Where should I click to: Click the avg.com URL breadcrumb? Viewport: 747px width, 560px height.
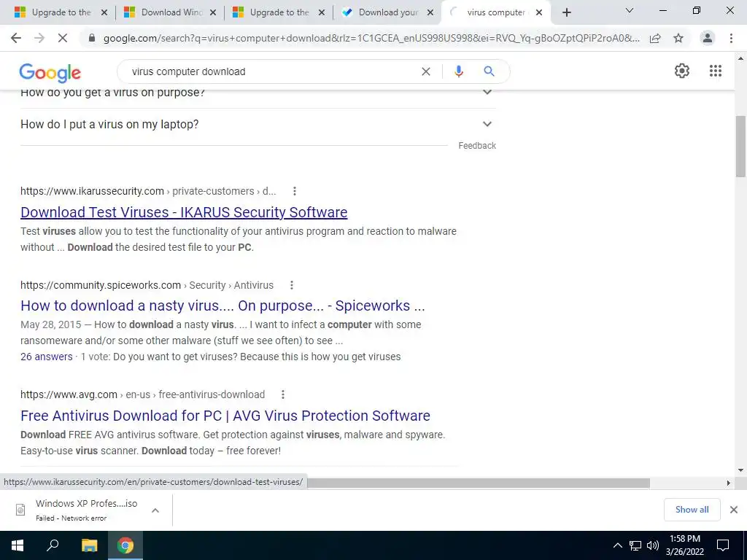click(142, 394)
